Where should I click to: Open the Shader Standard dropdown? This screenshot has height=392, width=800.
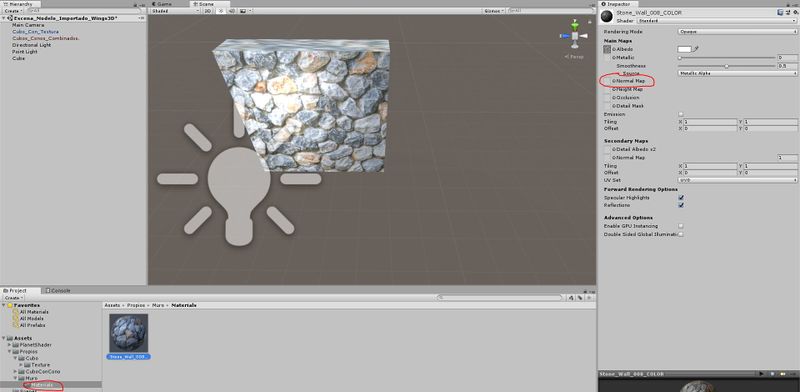(716, 21)
